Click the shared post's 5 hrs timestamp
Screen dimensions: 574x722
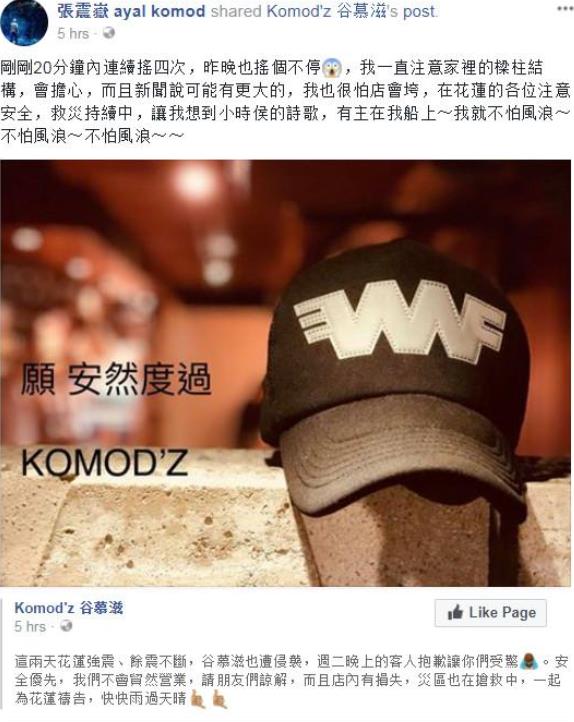click(x=29, y=626)
